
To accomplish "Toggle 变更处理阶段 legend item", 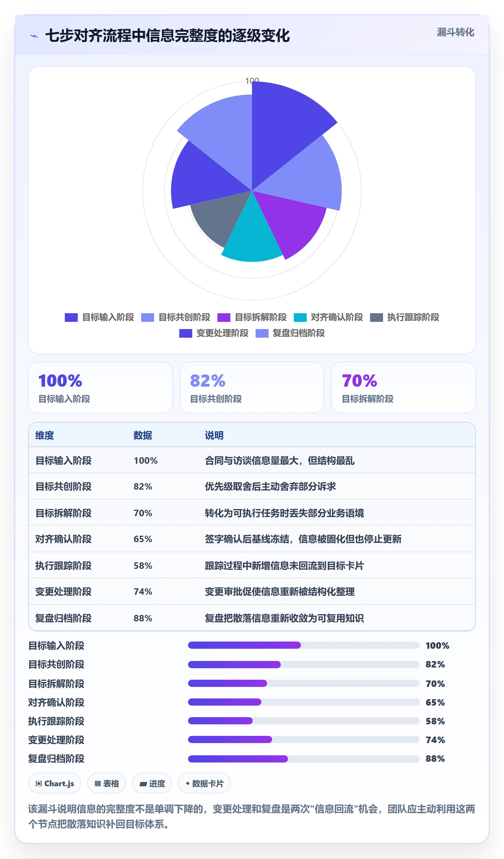I will coord(214,333).
